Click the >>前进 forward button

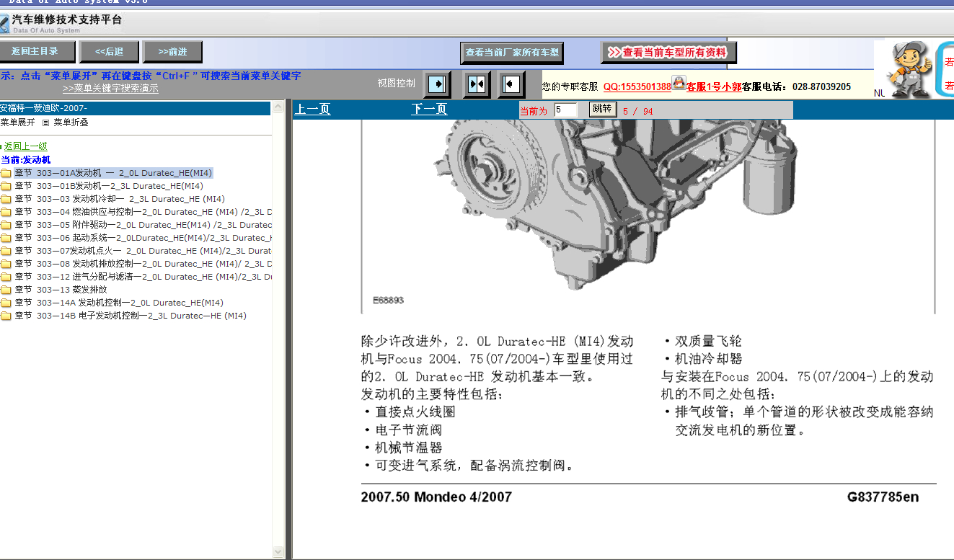[172, 52]
